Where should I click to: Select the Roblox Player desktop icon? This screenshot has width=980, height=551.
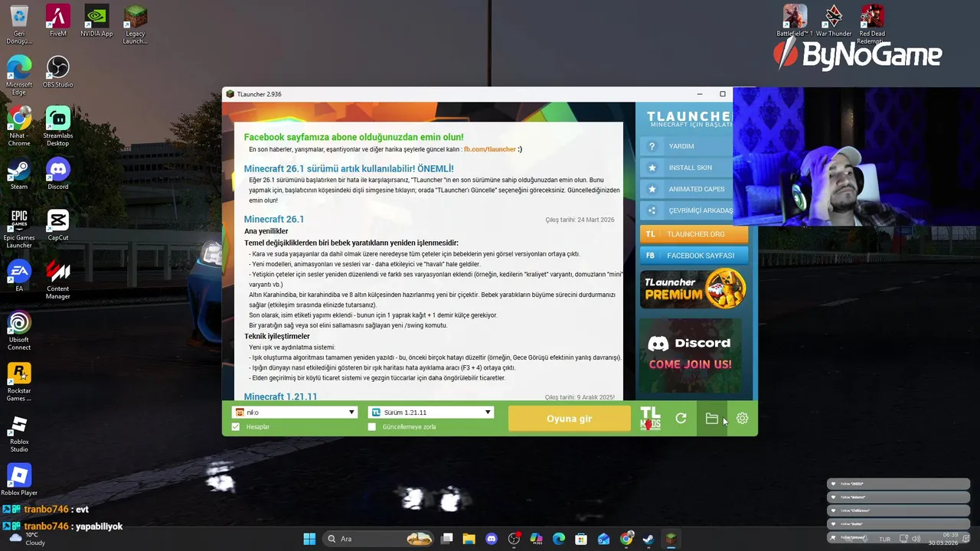point(19,480)
